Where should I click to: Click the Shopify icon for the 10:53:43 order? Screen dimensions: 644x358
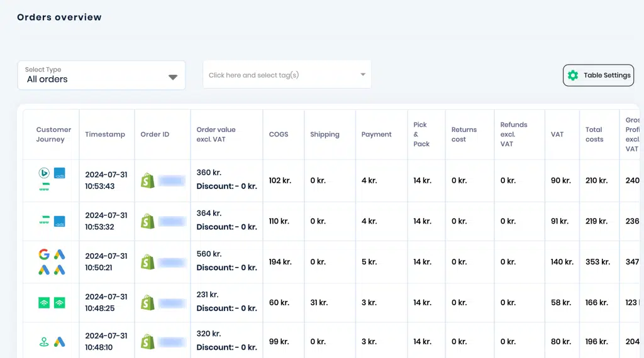pyautogui.click(x=148, y=180)
